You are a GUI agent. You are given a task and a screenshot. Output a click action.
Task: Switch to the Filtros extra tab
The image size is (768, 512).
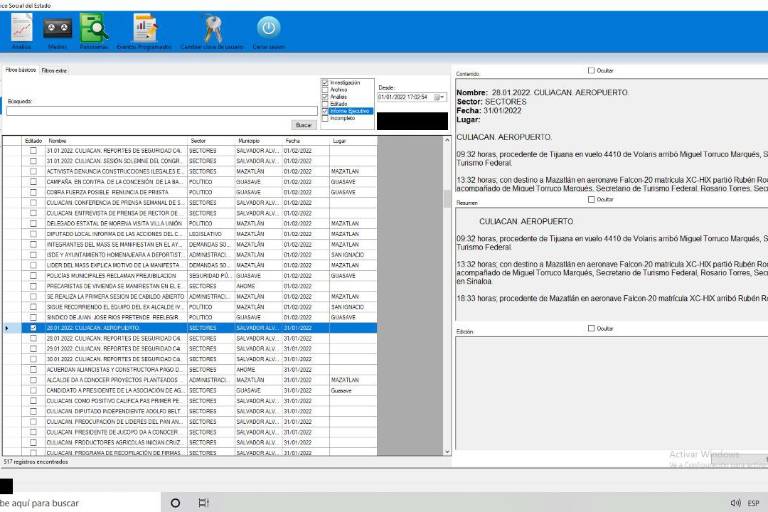pos(54,70)
